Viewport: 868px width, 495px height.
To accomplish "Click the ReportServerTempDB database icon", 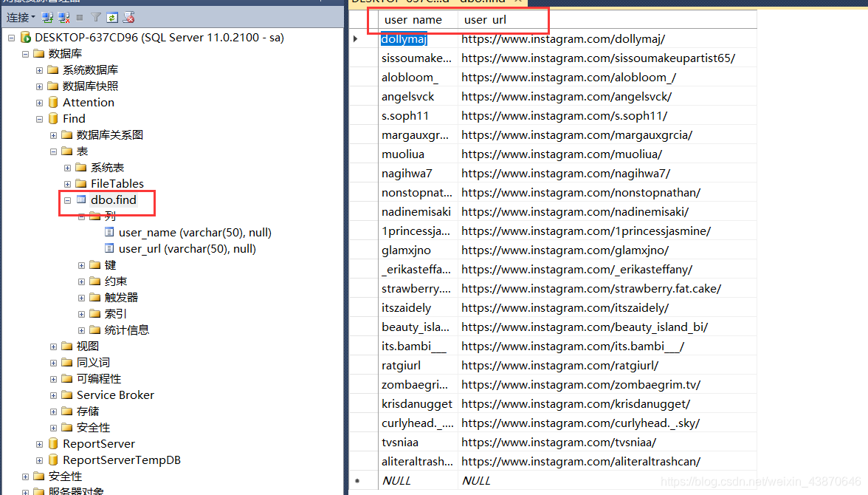I will [x=53, y=460].
